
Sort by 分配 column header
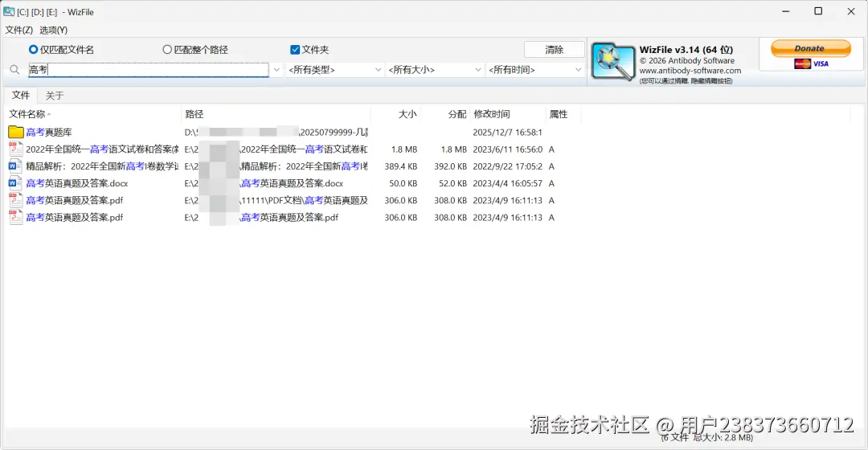[445, 114]
